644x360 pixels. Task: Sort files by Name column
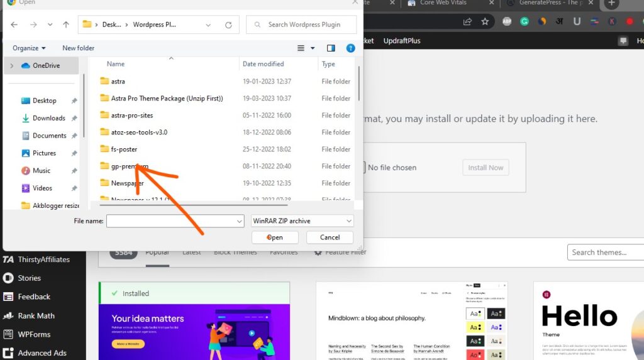pyautogui.click(x=116, y=64)
